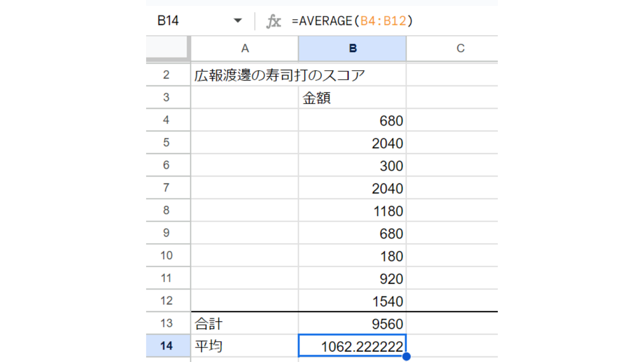Select row 4 header

[166, 120]
